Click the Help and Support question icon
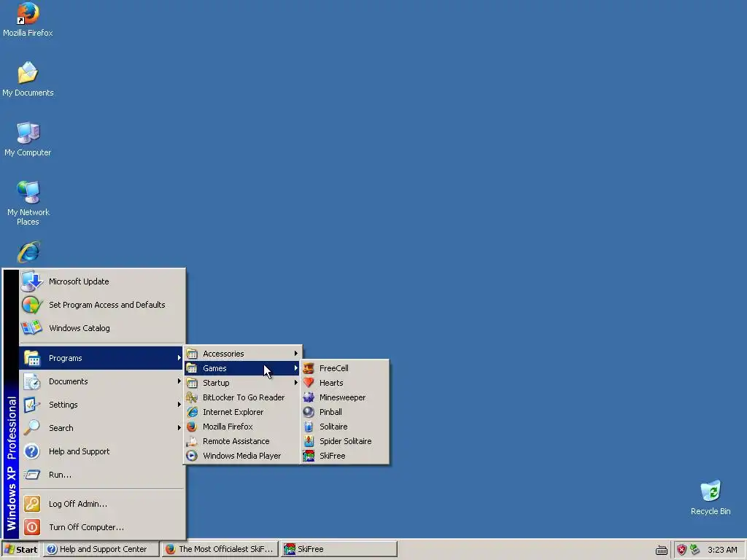Viewport: 747px width, 560px height. [x=32, y=451]
